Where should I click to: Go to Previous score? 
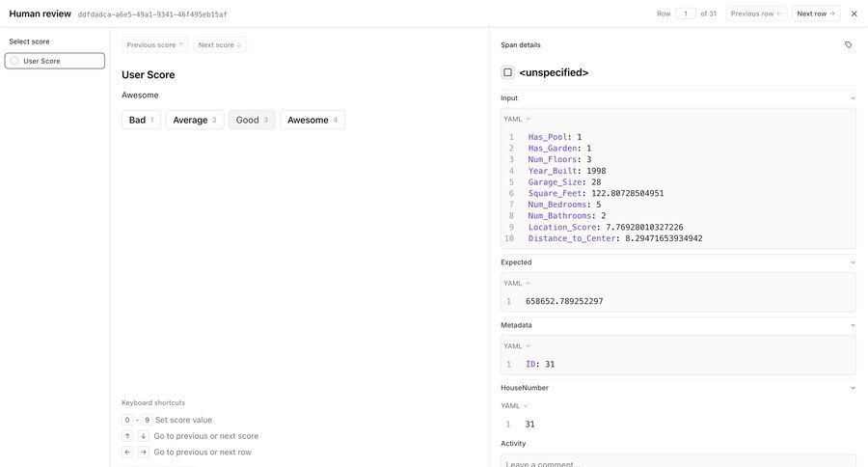click(x=155, y=45)
